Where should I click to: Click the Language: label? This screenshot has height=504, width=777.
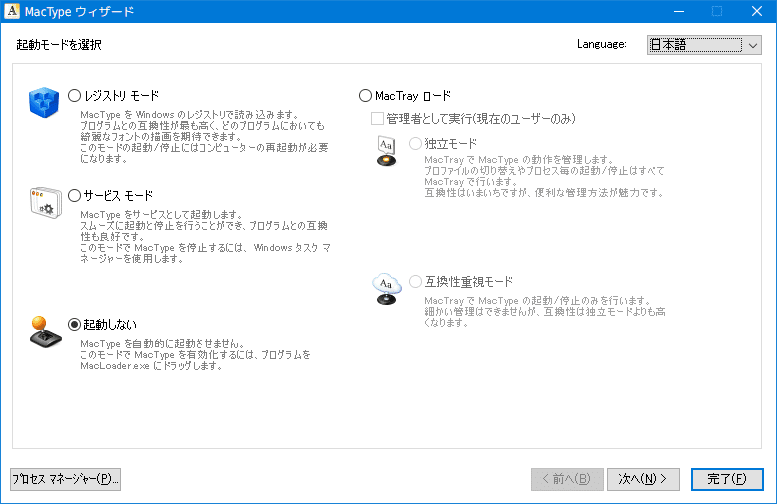[x=602, y=44]
